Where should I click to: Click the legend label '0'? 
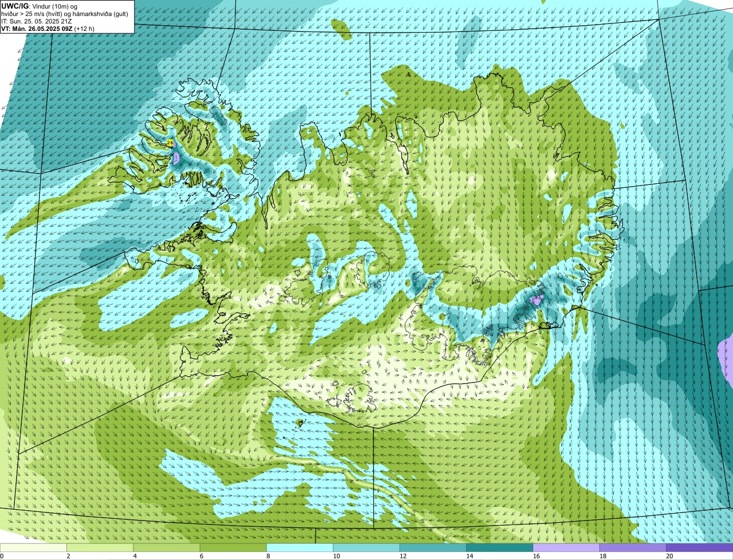(x=2, y=556)
